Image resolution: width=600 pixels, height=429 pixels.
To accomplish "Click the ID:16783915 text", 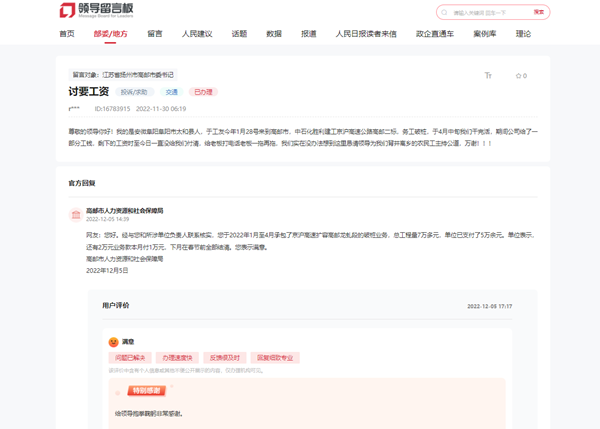I will click(112, 109).
